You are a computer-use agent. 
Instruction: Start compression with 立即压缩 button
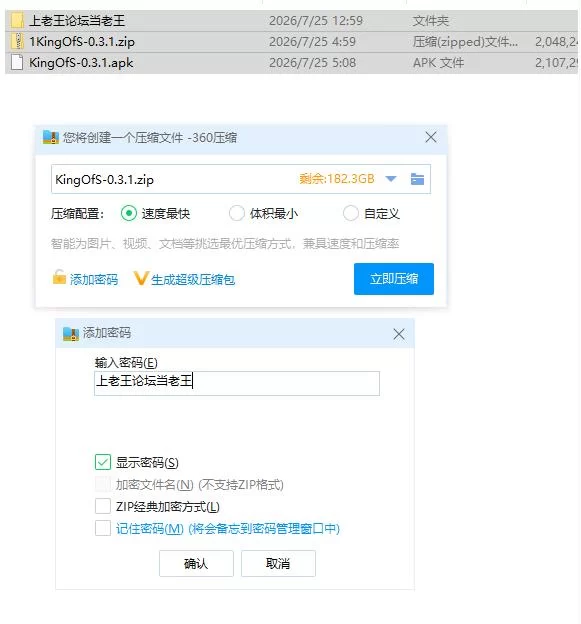[x=394, y=279]
